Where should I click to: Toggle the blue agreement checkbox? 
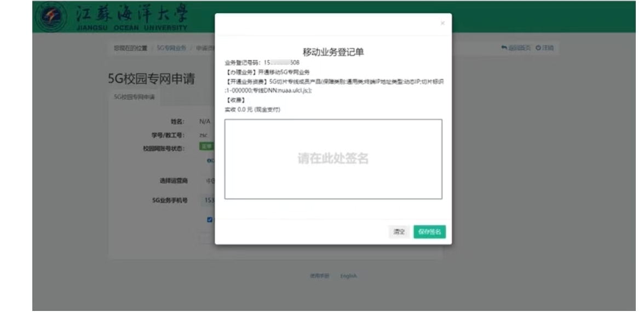click(210, 220)
